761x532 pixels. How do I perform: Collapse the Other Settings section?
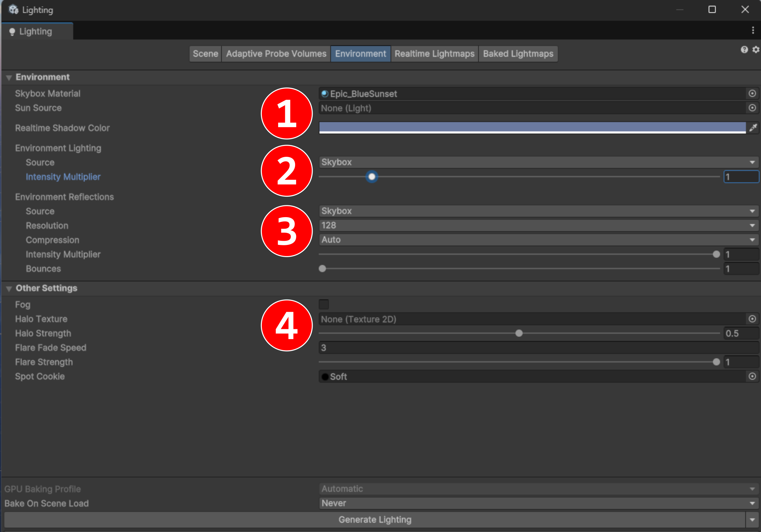point(9,289)
